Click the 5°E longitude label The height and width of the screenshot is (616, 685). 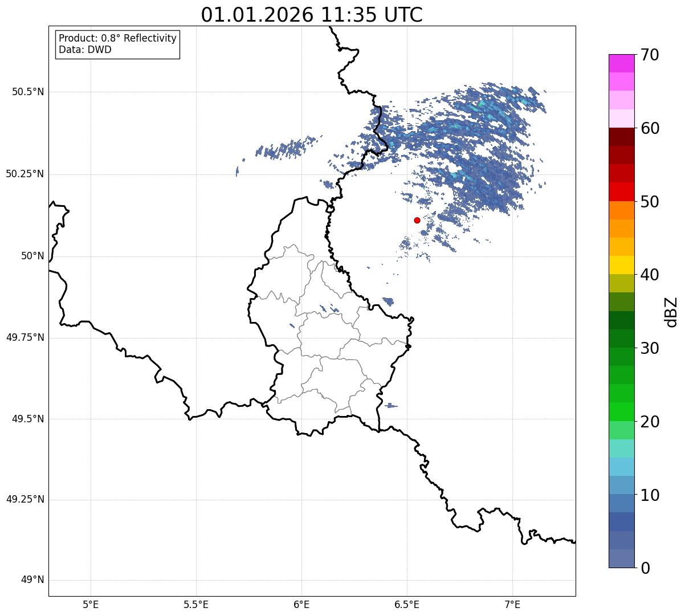tap(91, 604)
